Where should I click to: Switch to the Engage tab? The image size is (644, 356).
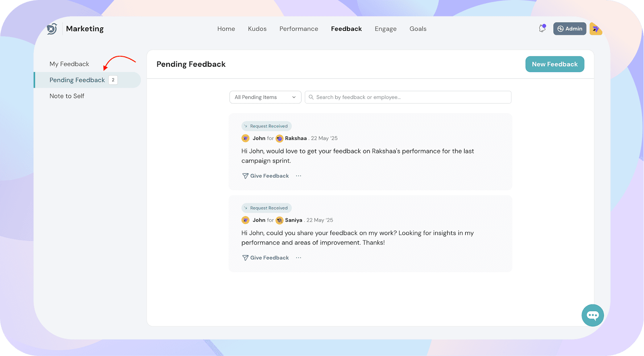pos(385,29)
